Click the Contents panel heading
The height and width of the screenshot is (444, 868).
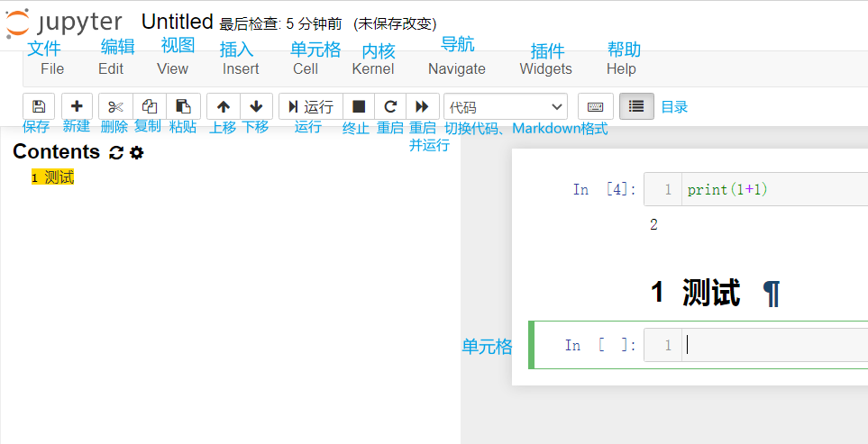pos(56,151)
